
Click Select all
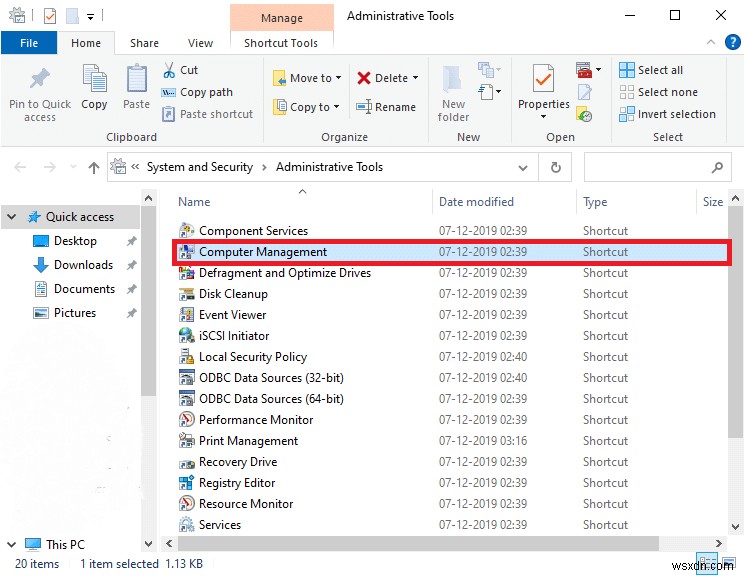click(651, 70)
